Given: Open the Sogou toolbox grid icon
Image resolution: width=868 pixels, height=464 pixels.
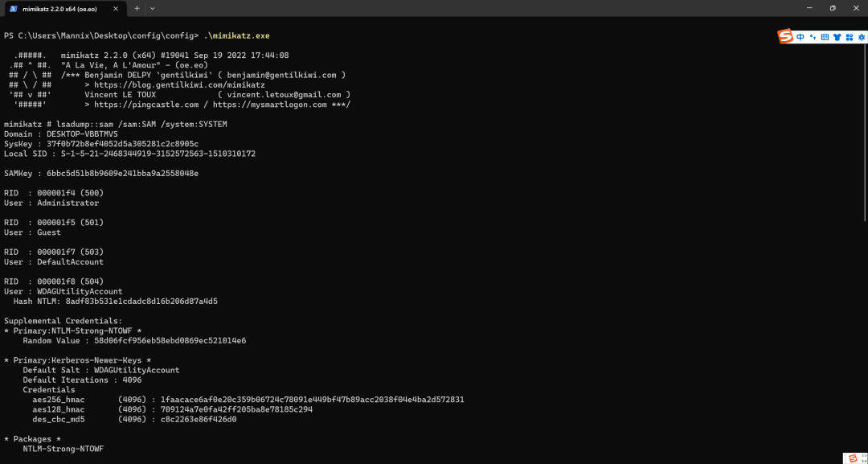Looking at the screenshot, I should (x=850, y=37).
